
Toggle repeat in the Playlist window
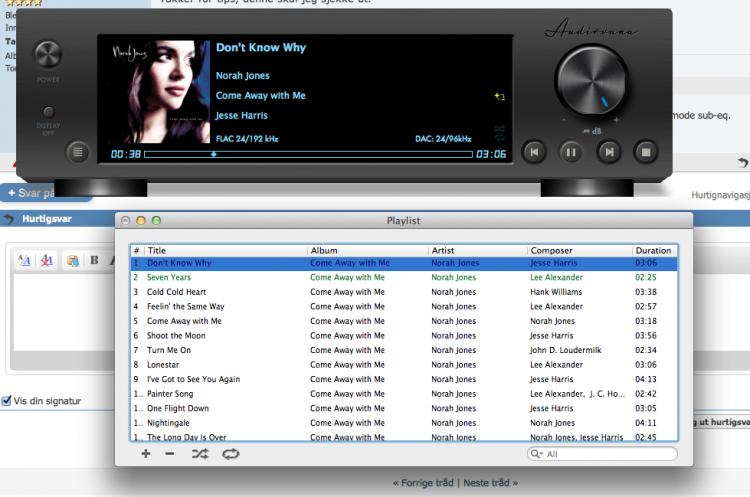click(x=231, y=453)
